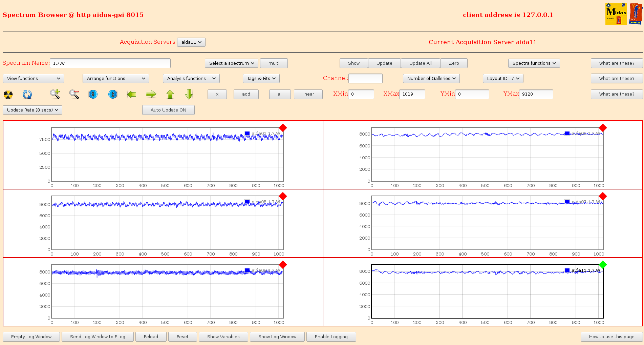Zoom in with the magnifier plus icon
644x345 pixels.
click(x=55, y=94)
